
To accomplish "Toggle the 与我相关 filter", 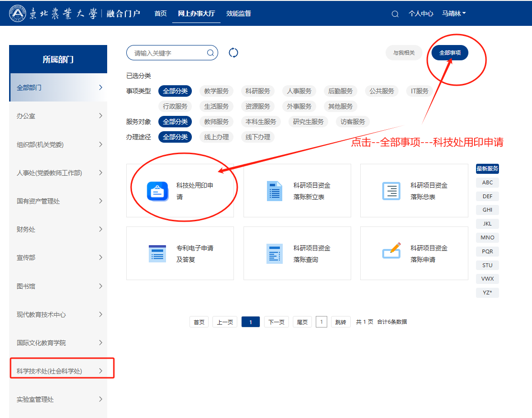I will click(x=404, y=53).
